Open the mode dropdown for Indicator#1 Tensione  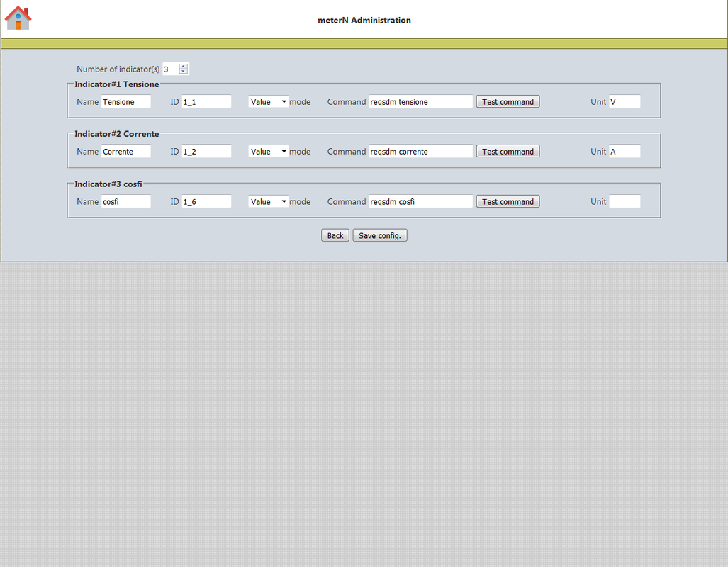[x=268, y=101]
